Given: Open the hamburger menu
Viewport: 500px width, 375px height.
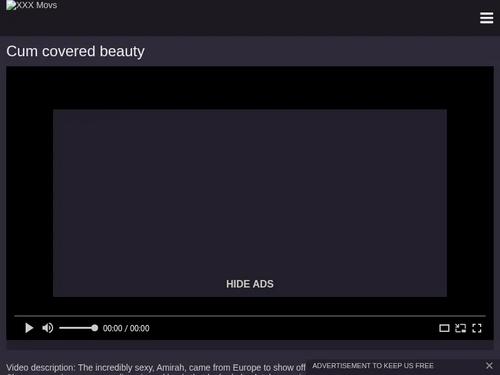Looking at the screenshot, I should click(486, 18).
